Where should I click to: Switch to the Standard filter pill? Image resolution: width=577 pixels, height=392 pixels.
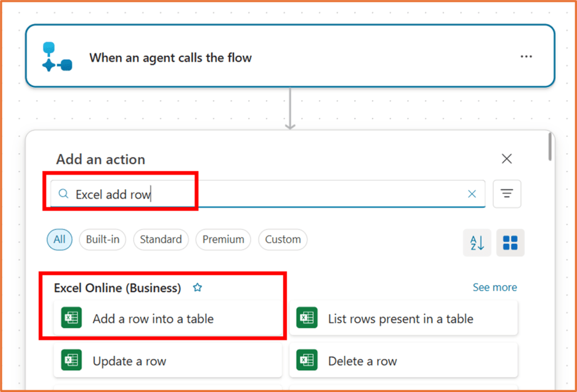coord(161,239)
